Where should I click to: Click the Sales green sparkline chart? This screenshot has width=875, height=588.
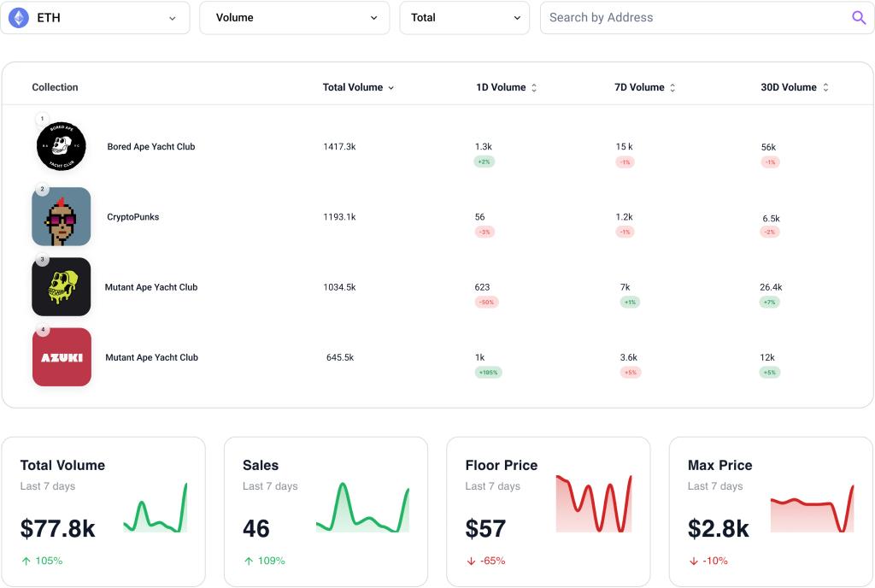[362, 507]
